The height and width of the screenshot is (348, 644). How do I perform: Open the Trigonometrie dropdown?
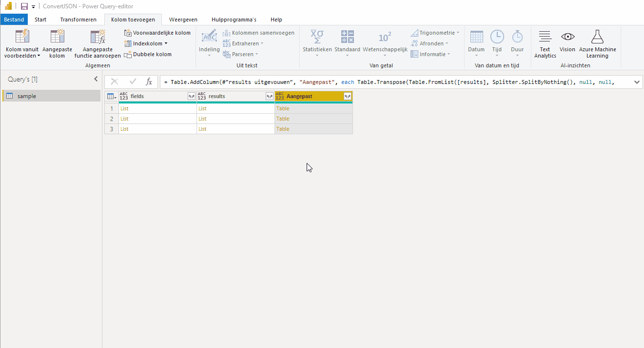pos(435,33)
